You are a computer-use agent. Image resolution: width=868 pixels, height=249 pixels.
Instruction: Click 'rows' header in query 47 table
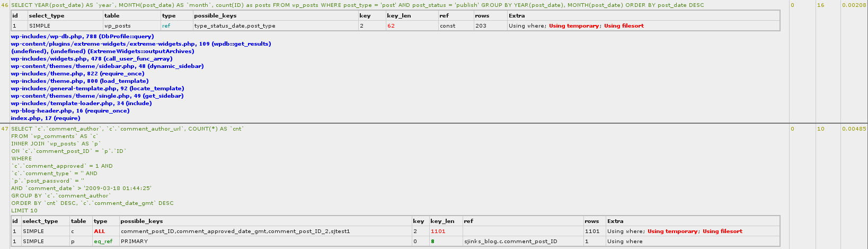(592, 221)
